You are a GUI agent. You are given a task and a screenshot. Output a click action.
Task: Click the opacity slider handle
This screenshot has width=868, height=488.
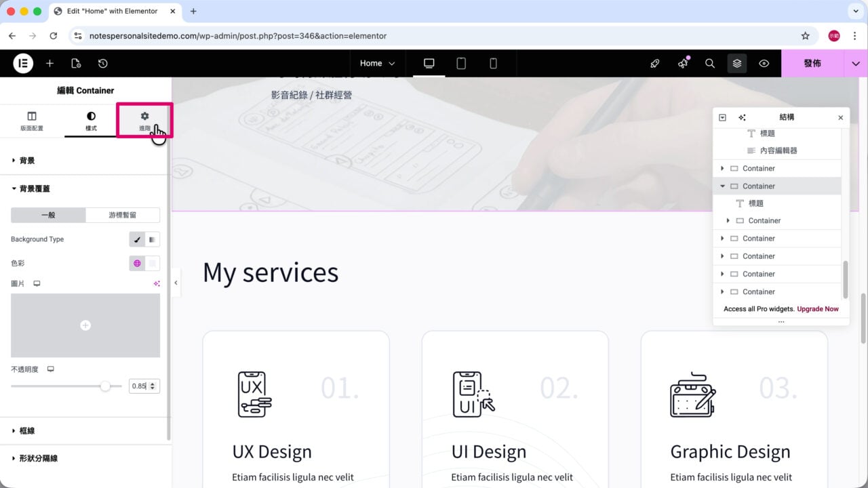coord(105,386)
